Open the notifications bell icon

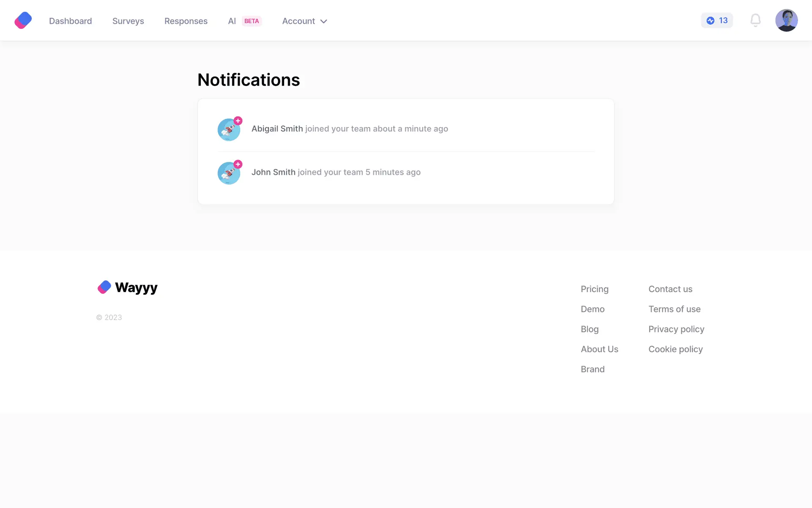point(755,20)
